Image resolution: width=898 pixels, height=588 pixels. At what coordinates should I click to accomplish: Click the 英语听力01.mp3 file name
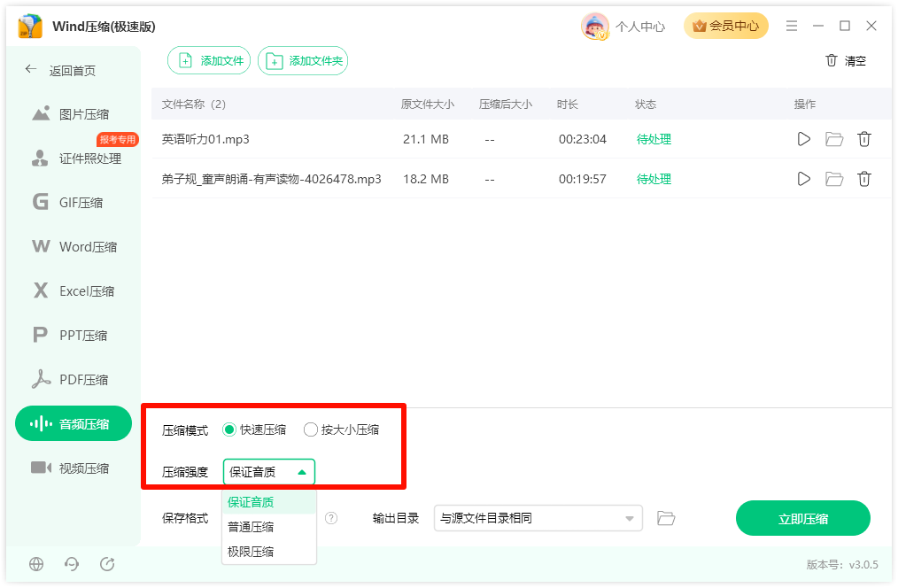[205, 139]
